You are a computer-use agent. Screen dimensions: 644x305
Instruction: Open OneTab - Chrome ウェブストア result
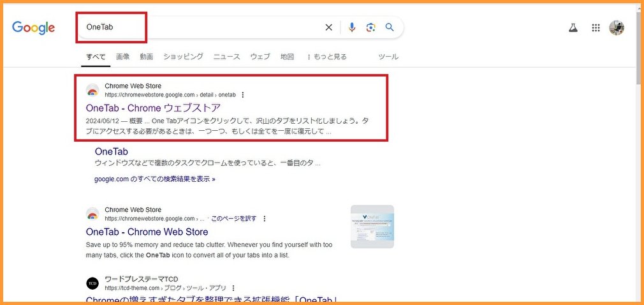(153, 108)
